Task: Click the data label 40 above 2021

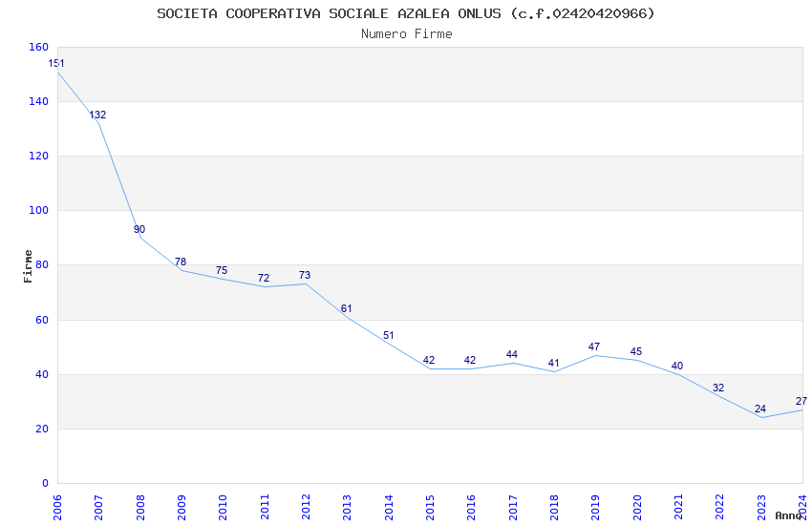Action: coord(677,367)
